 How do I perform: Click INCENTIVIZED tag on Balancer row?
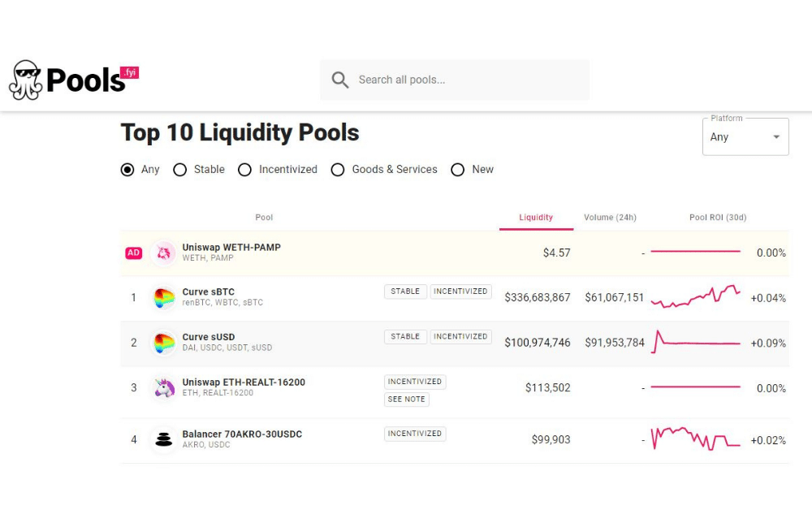pos(415,434)
